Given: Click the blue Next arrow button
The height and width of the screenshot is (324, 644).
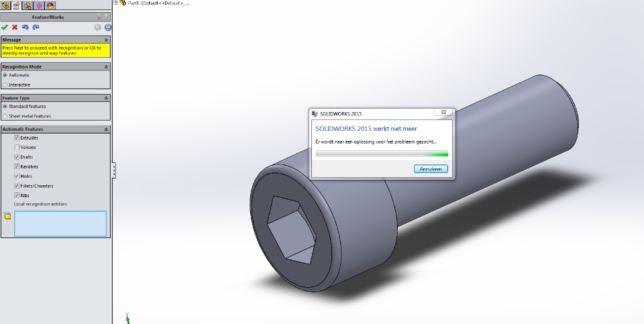Looking at the screenshot, I should coord(107,28).
